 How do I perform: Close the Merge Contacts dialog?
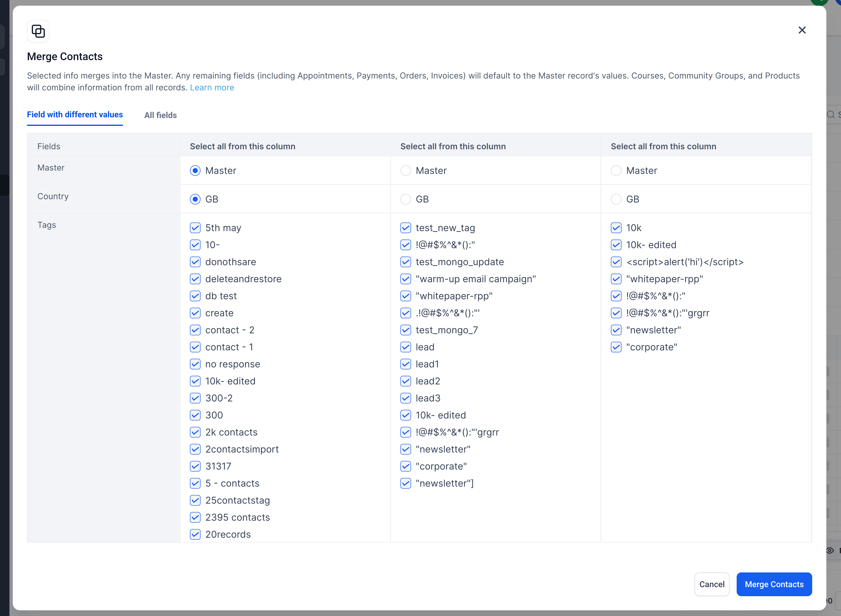click(802, 30)
